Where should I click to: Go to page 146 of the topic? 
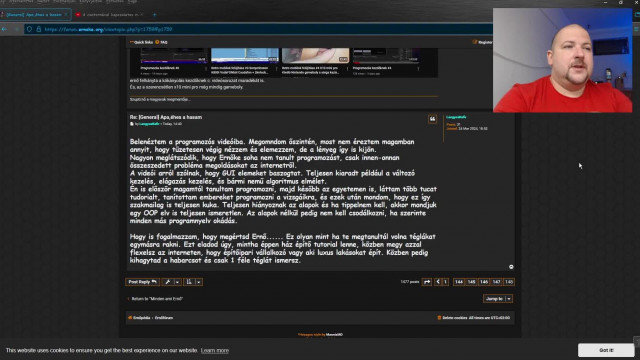click(x=484, y=282)
